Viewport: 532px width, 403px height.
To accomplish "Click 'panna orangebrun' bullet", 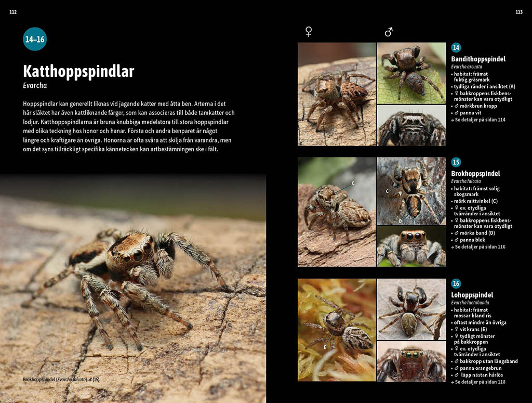I will point(476,368).
